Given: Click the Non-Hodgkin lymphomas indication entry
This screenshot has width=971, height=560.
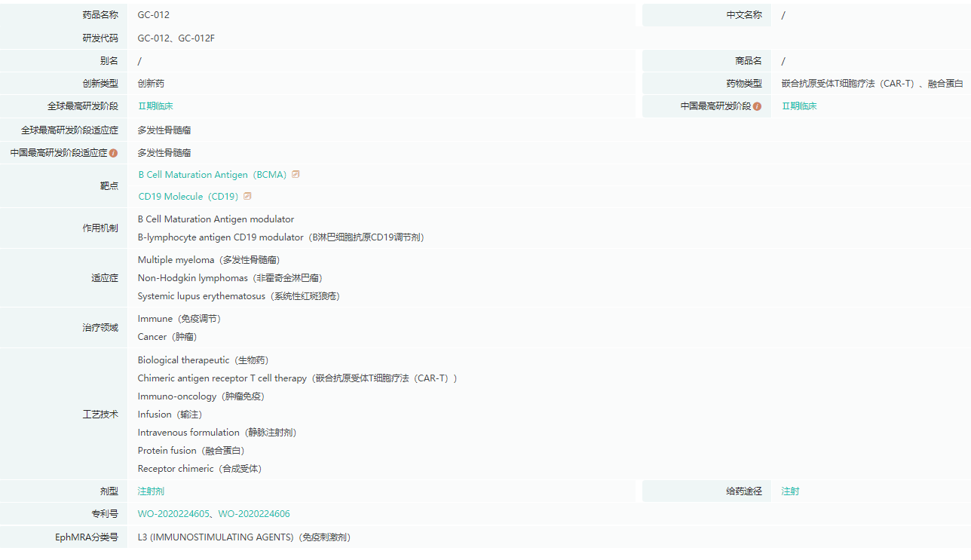Looking at the screenshot, I should tap(230, 278).
